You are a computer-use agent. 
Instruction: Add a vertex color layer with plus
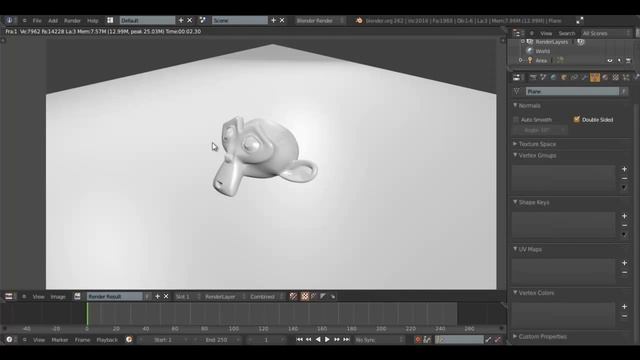624,307
